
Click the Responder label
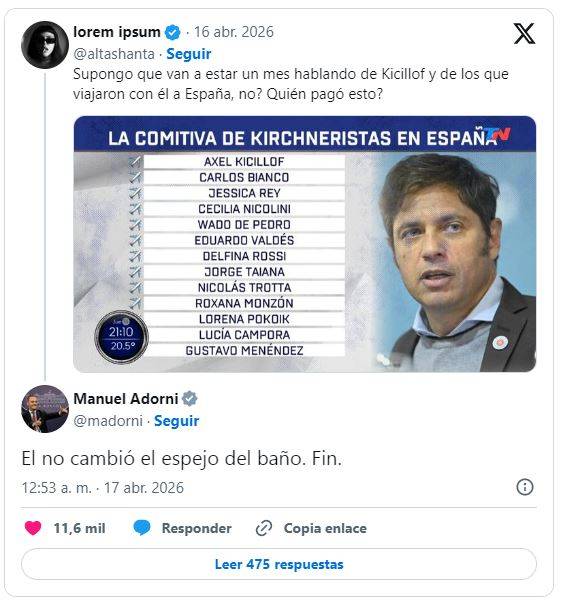point(196,528)
